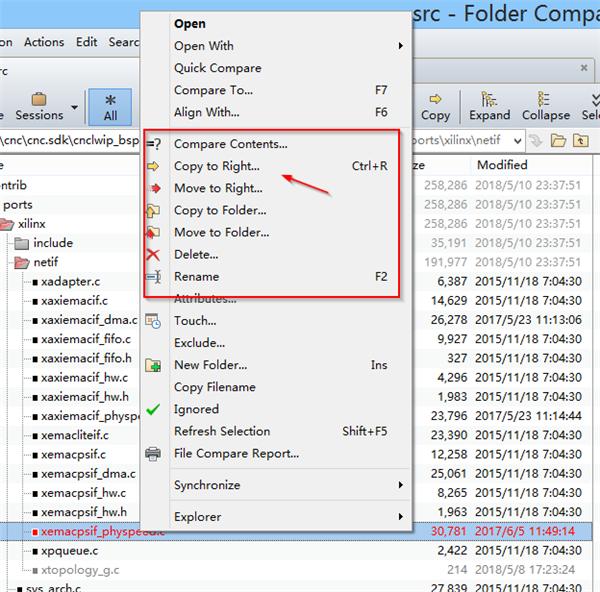600x592 pixels.
Task: Expand the Open With submenu
Action: coord(204,46)
